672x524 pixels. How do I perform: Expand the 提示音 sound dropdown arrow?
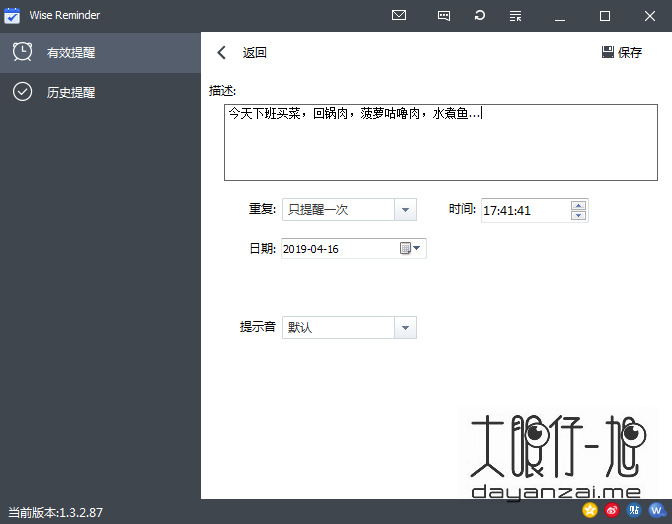tap(405, 328)
